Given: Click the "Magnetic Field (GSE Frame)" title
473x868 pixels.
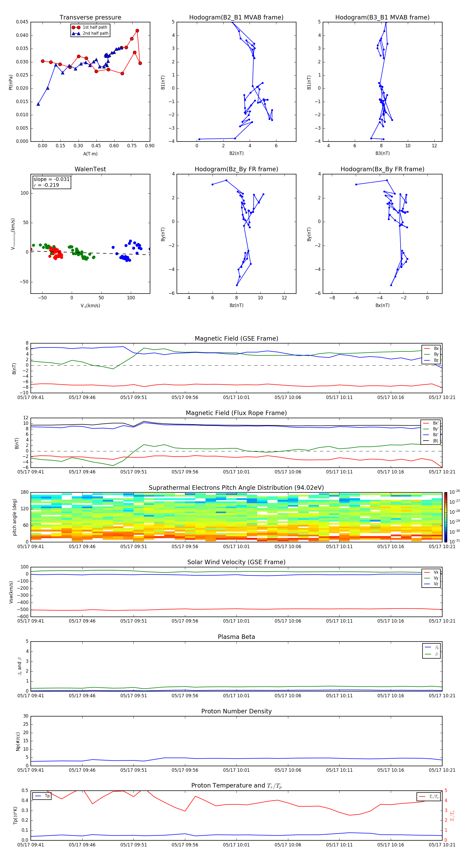Looking at the screenshot, I should click(236, 339).
